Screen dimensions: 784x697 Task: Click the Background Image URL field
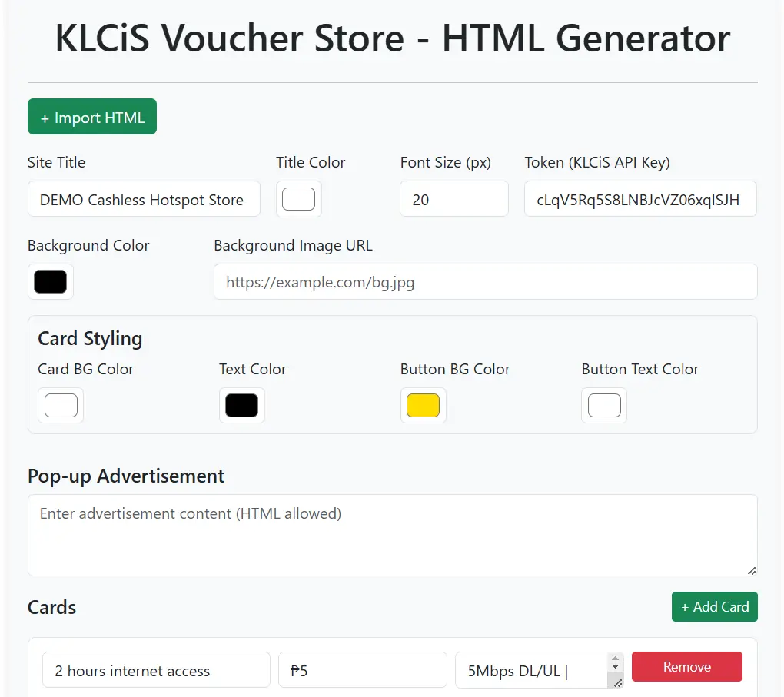point(486,282)
